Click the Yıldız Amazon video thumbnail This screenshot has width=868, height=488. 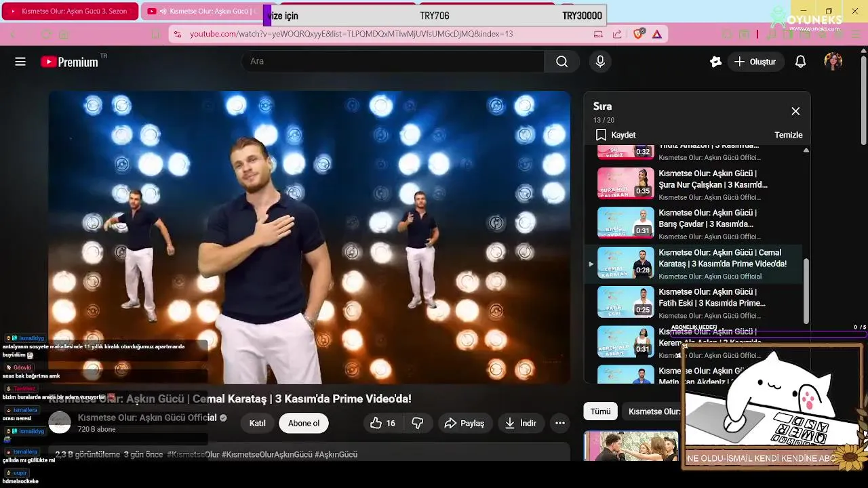pyautogui.click(x=625, y=152)
